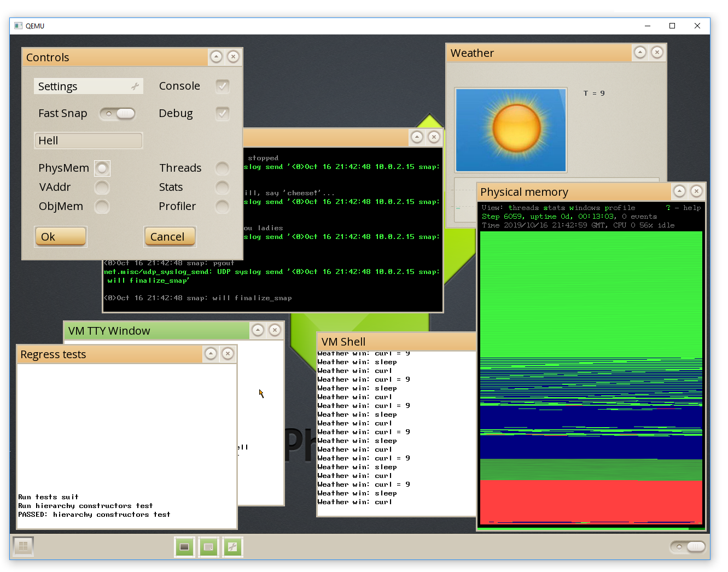728x572 pixels.
Task: Toggle the Fast Snap switch
Action: click(x=117, y=114)
